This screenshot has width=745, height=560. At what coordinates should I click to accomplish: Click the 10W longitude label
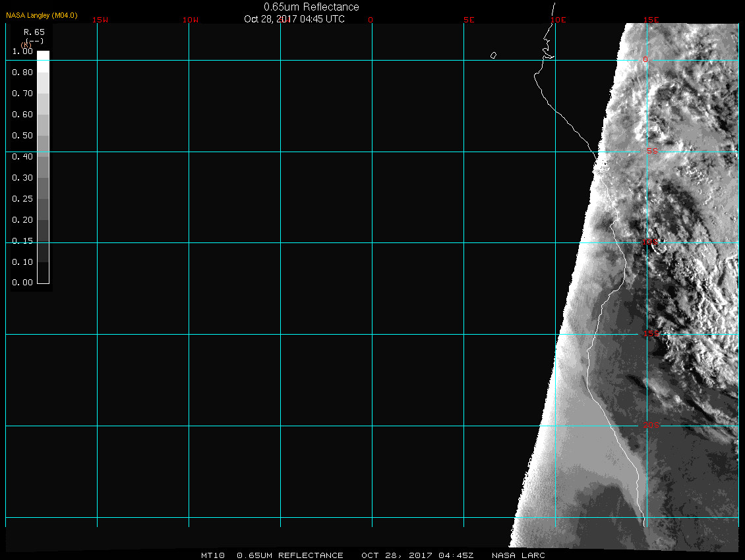click(191, 20)
